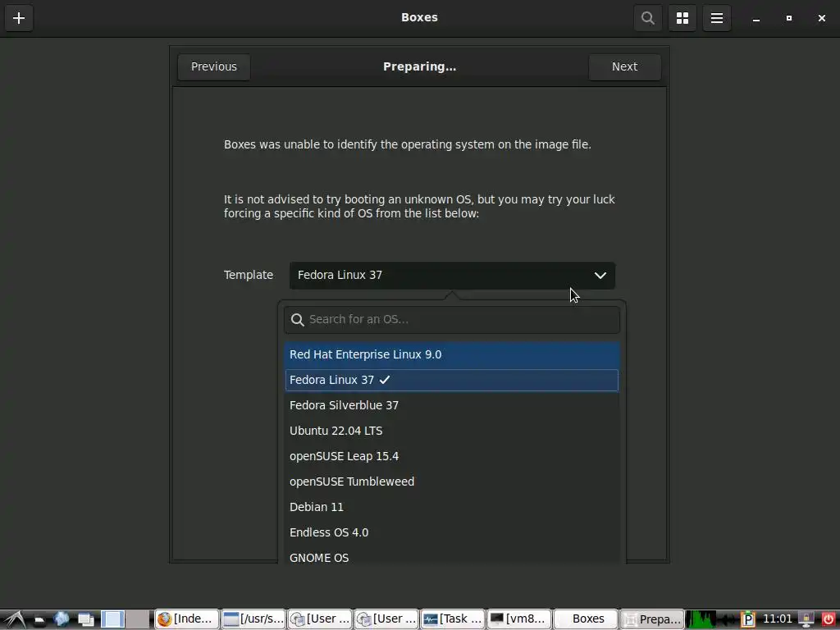This screenshot has height=630, width=840.
Task: Select openSUSE Leap 15.4 template
Action: pos(452,456)
